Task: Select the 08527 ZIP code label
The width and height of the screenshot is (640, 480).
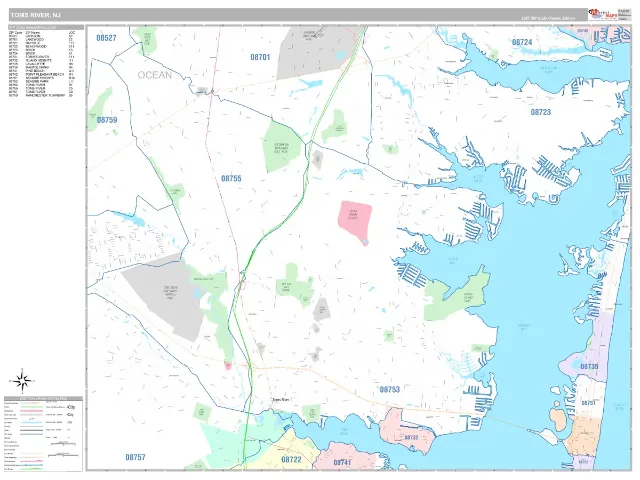Action: (x=106, y=38)
